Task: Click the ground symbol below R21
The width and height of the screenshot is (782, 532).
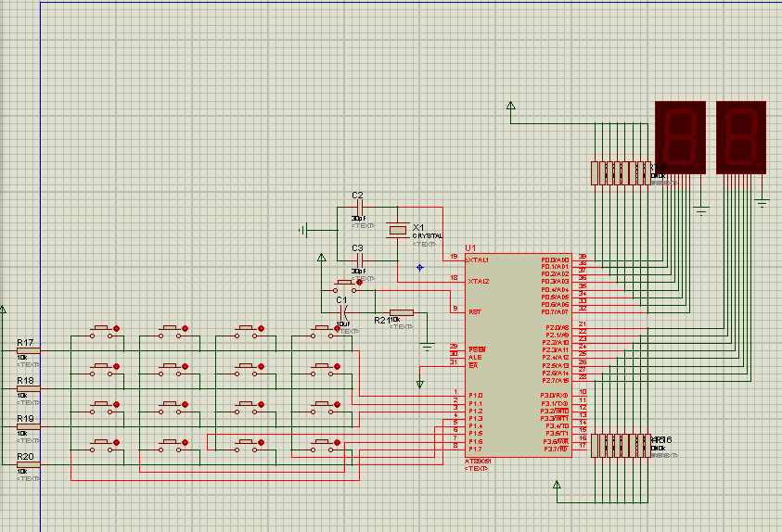Action: tap(427, 347)
